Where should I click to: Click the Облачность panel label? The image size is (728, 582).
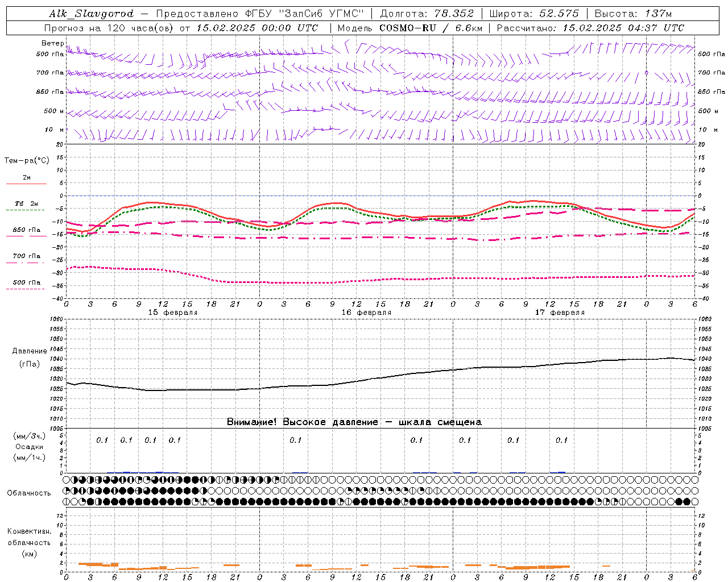click(29, 493)
